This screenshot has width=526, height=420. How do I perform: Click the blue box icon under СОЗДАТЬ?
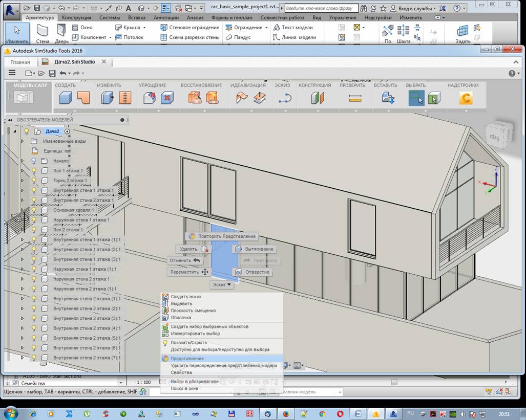click(x=66, y=98)
